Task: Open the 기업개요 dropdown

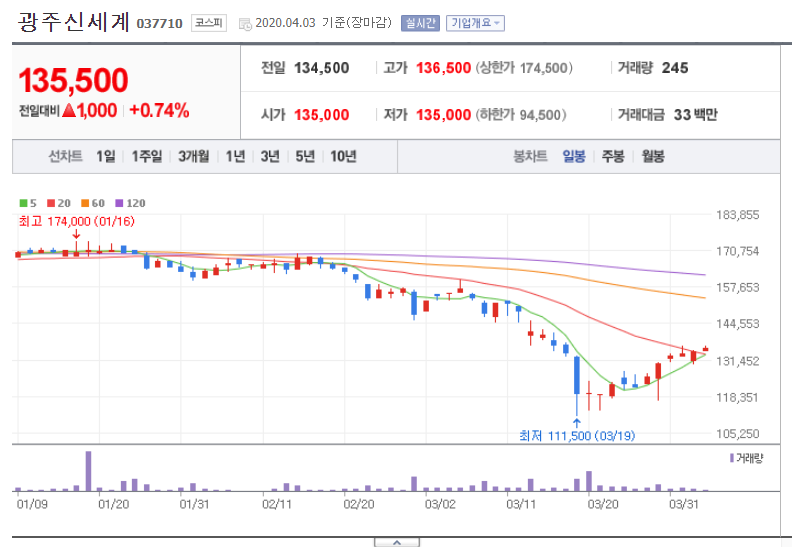Action: pos(475,23)
